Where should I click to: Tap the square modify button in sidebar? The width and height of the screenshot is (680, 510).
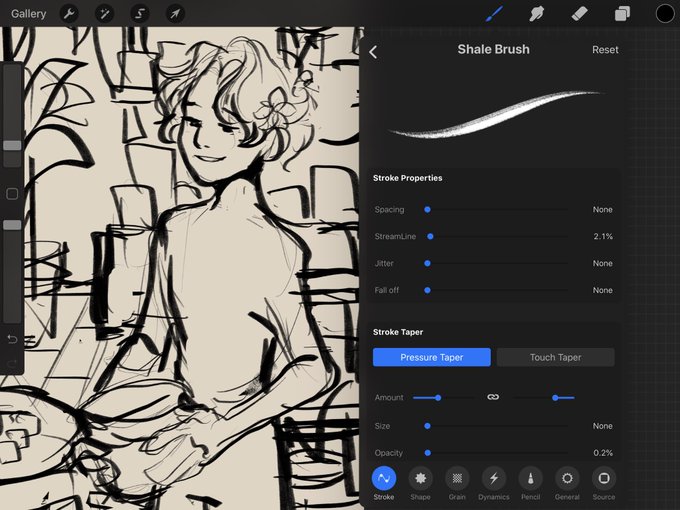pyautogui.click(x=12, y=194)
